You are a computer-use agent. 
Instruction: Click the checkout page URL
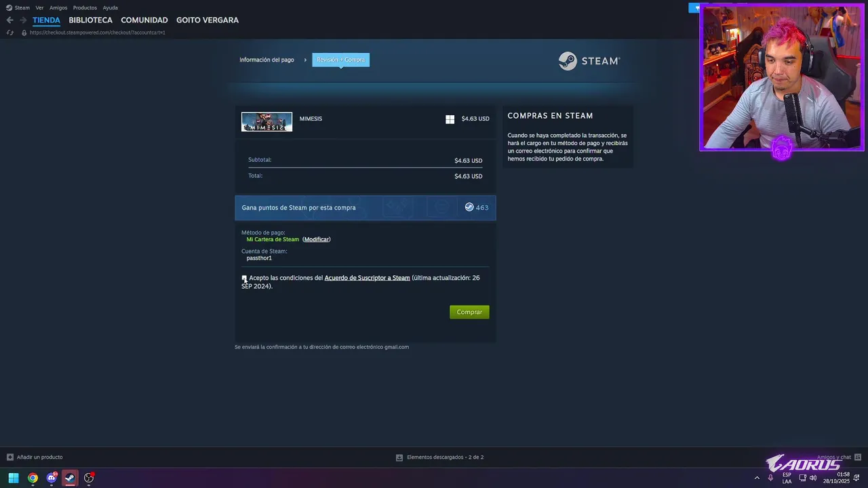point(98,33)
